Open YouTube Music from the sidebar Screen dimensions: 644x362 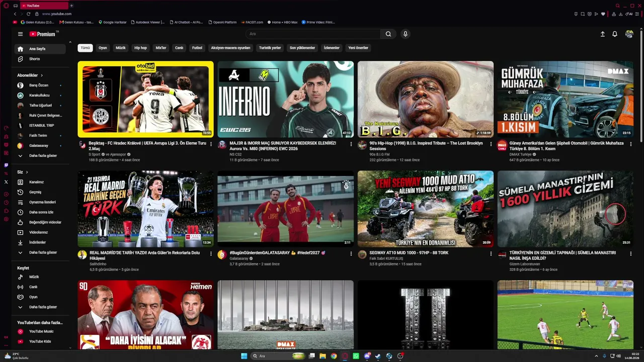pyautogui.click(x=40, y=331)
